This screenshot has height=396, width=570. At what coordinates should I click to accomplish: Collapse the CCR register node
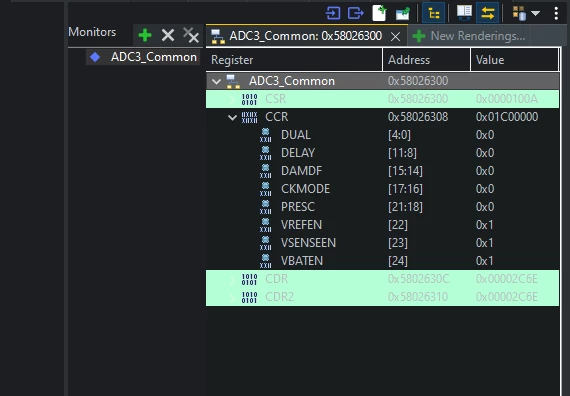pyautogui.click(x=232, y=117)
